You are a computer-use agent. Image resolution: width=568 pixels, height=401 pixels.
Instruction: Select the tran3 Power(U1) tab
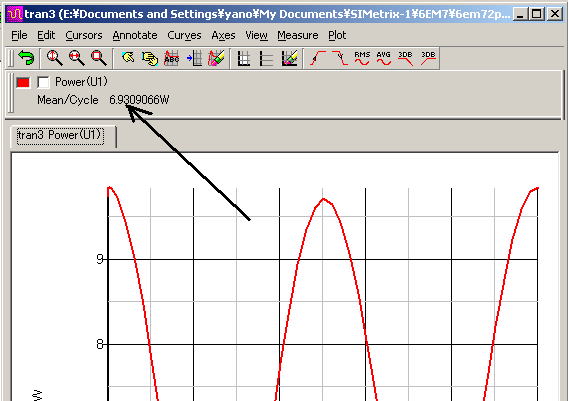(x=61, y=136)
